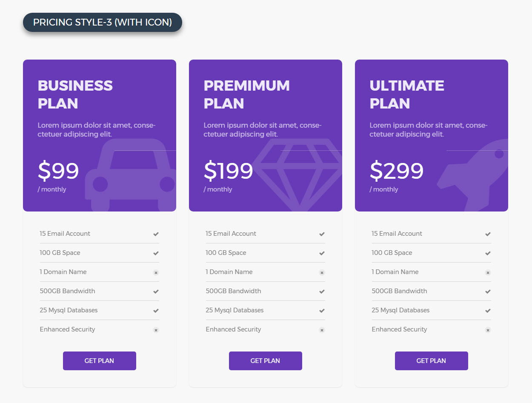
Task: Click the $199 price on Premimum Plan
Action: (x=228, y=171)
